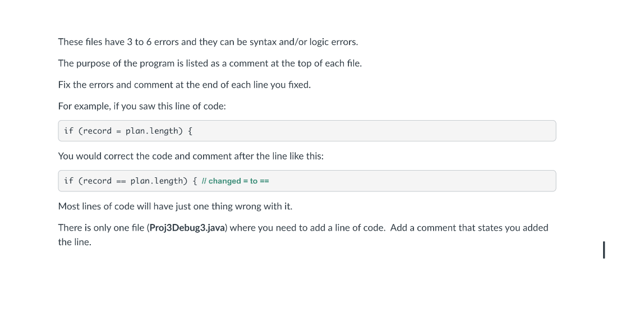Click the 'Fix the errors and comment' instruction line
The height and width of the screenshot is (330, 644).
(185, 85)
